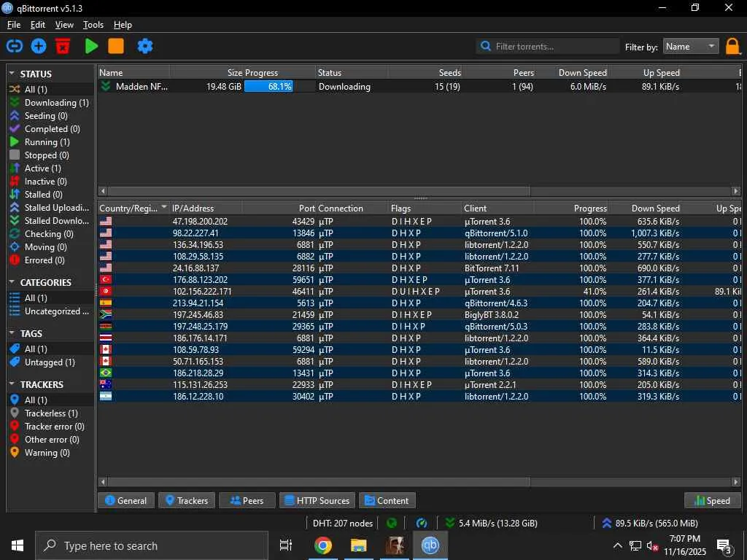Open the Windows Start menu
The height and width of the screenshot is (560, 747).
coord(18,545)
